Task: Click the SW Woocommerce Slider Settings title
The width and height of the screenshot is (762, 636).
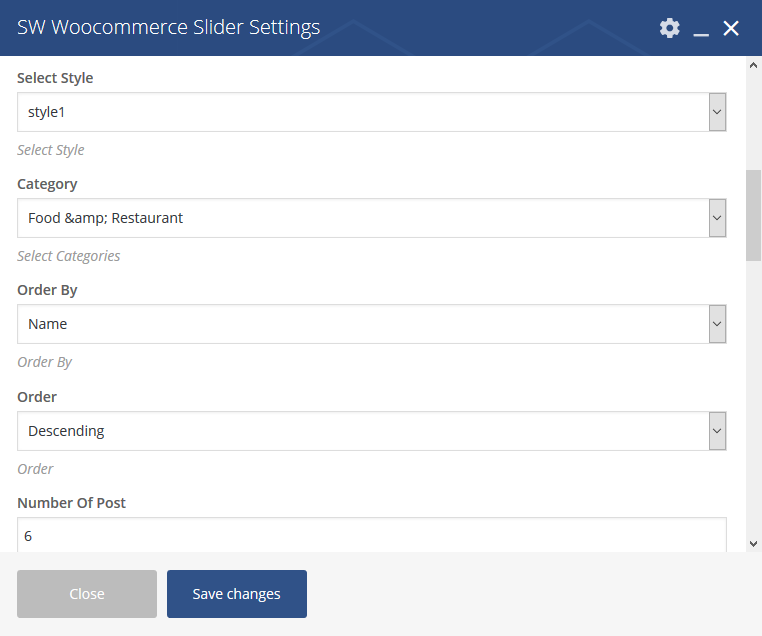Action: (x=169, y=27)
